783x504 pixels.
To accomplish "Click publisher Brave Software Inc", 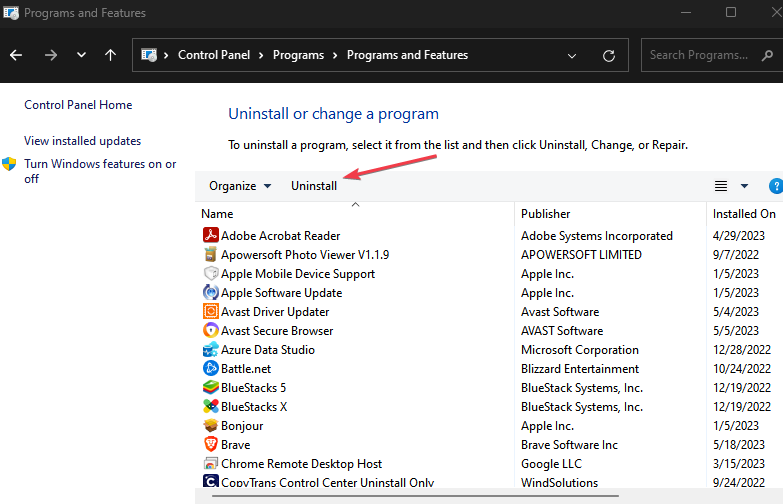I will point(569,445).
